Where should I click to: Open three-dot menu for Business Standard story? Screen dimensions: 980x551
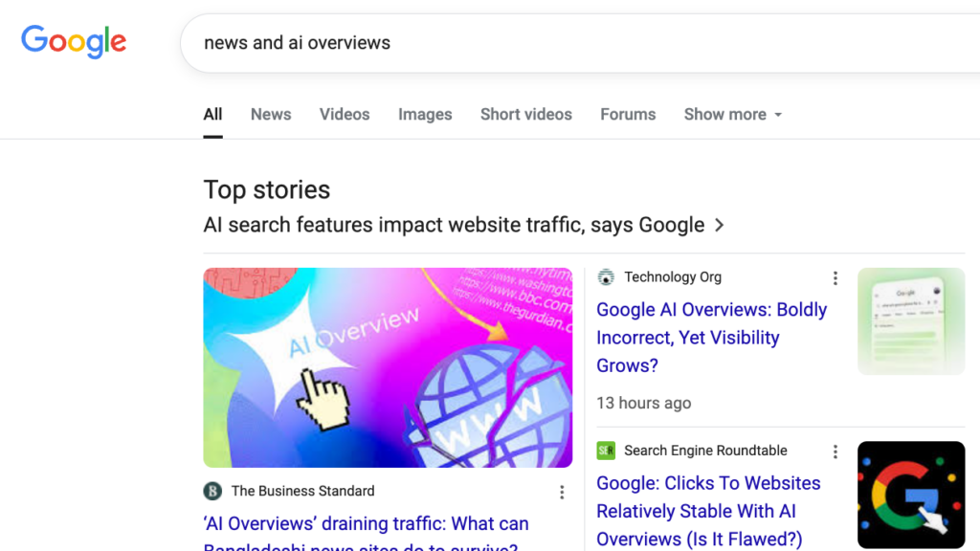562,493
